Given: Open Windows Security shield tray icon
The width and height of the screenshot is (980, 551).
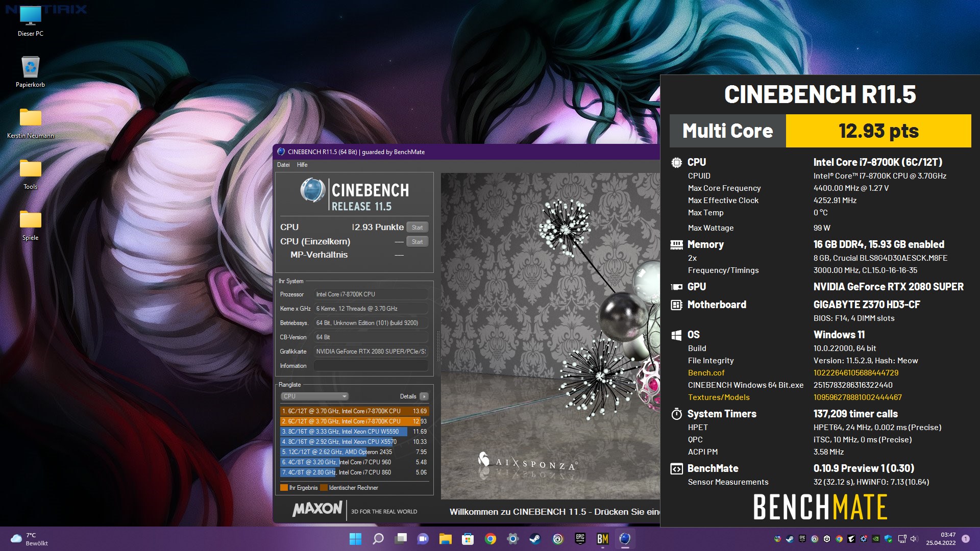Looking at the screenshot, I should point(888,539).
